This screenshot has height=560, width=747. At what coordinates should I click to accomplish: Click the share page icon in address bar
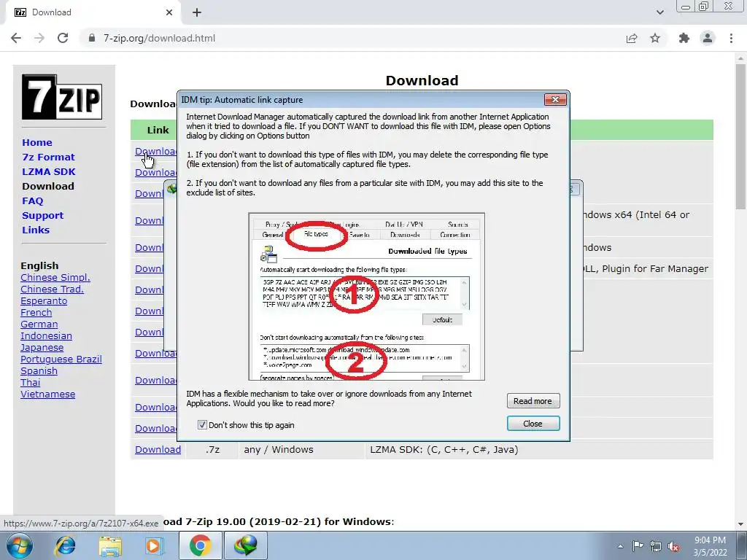pyautogui.click(x=632, y=38)
